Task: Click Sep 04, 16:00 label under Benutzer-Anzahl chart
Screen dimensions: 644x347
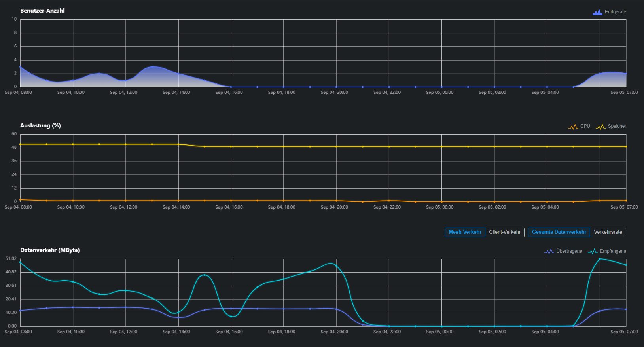Action: (229, 92)
